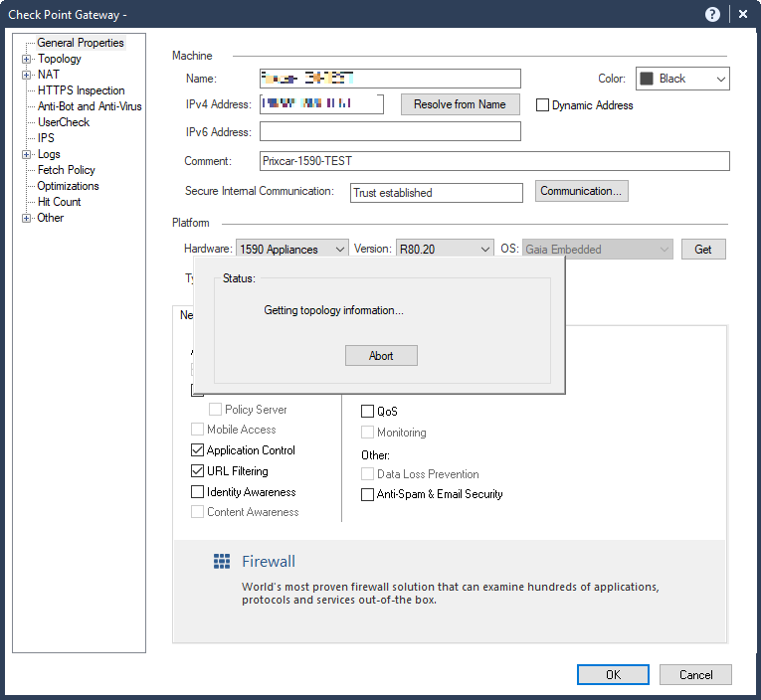Screen dimensions: 761x700
Task: Click the Communication... button
Action: coord(582,191)
